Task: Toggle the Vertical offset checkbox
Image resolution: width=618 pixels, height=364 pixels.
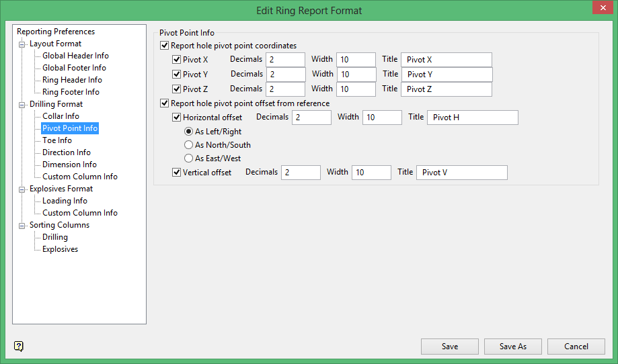Action: coord(177,173)
